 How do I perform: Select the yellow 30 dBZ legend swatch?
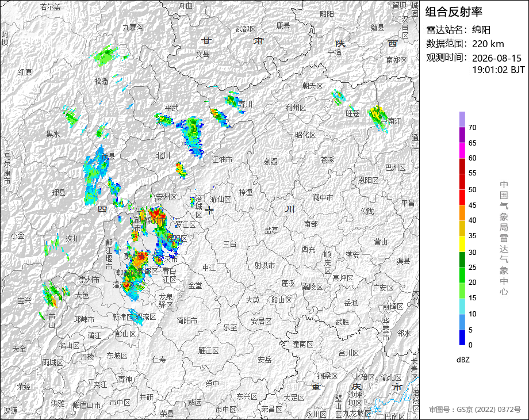tap(462, 244)
